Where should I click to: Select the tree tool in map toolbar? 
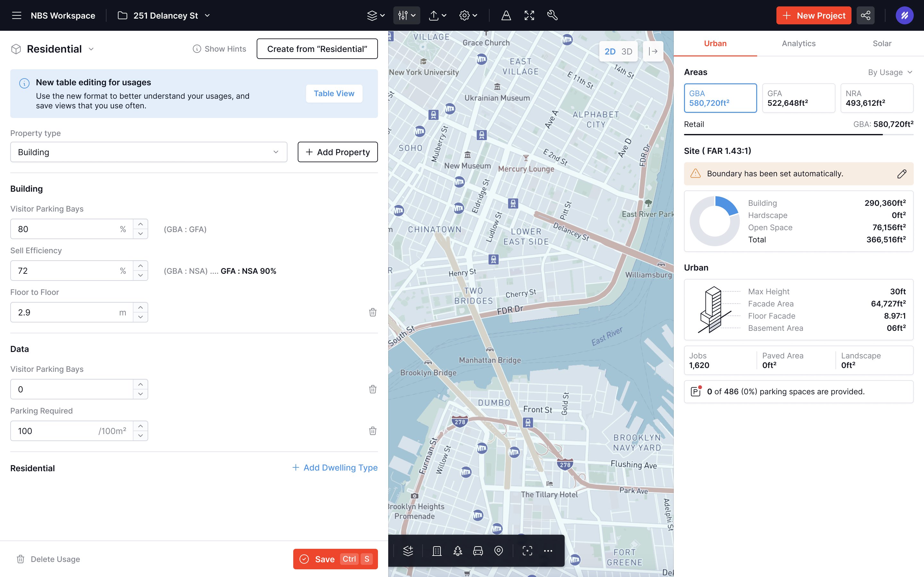coord(458,551)
